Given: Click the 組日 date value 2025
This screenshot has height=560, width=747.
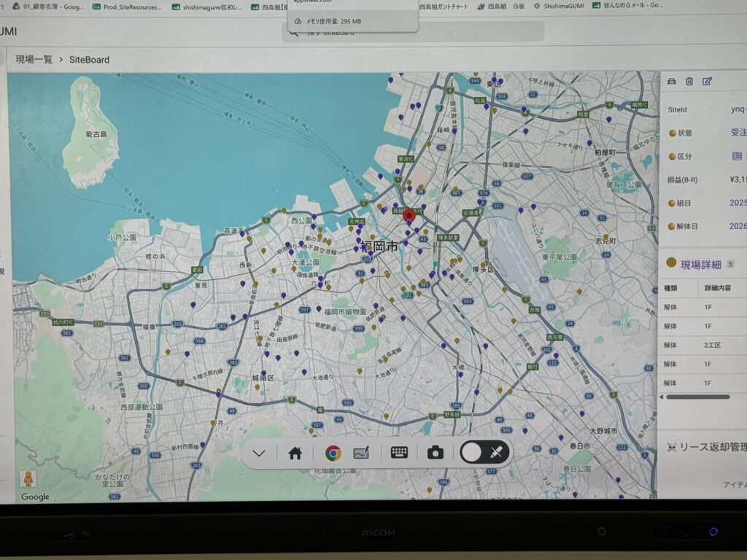Looking at the screenshot, I should coord(738,203).
